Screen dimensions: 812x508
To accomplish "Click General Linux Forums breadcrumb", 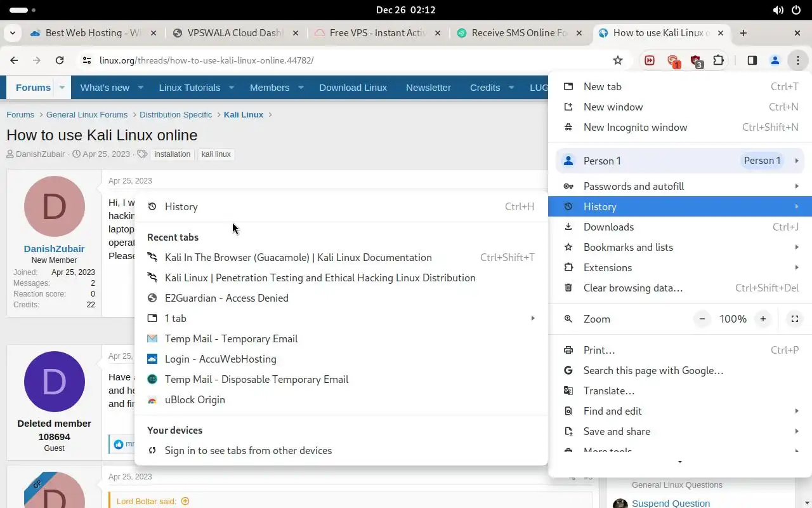I will coord(87,115).
